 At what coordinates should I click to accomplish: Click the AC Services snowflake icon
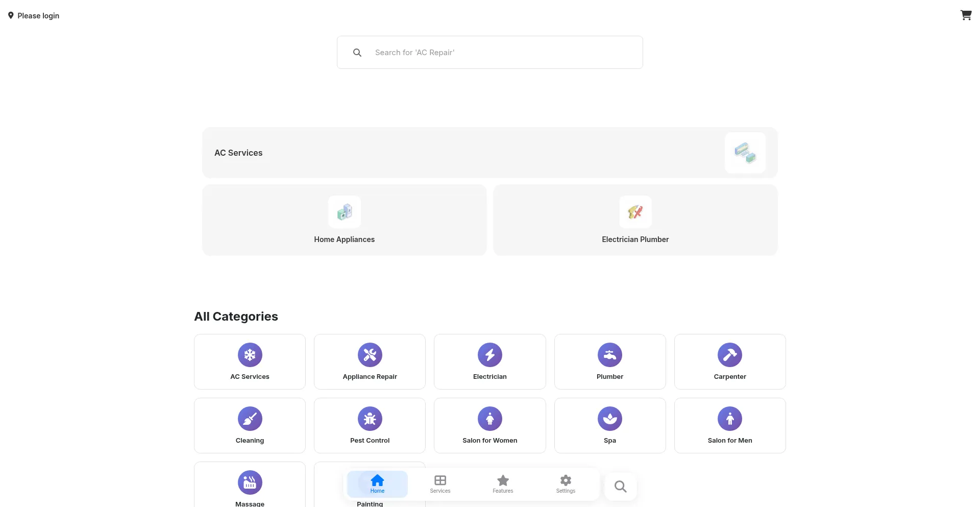(x=250, y=355)
